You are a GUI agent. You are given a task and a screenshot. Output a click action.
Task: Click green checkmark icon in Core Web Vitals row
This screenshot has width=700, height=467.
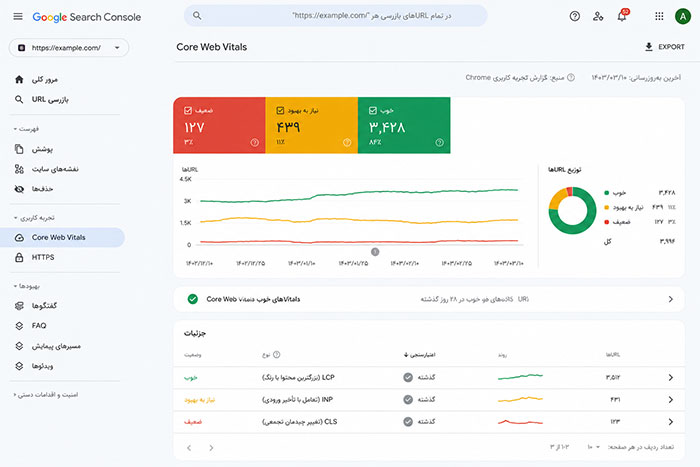pyautogui.click(x=193, y=299)
